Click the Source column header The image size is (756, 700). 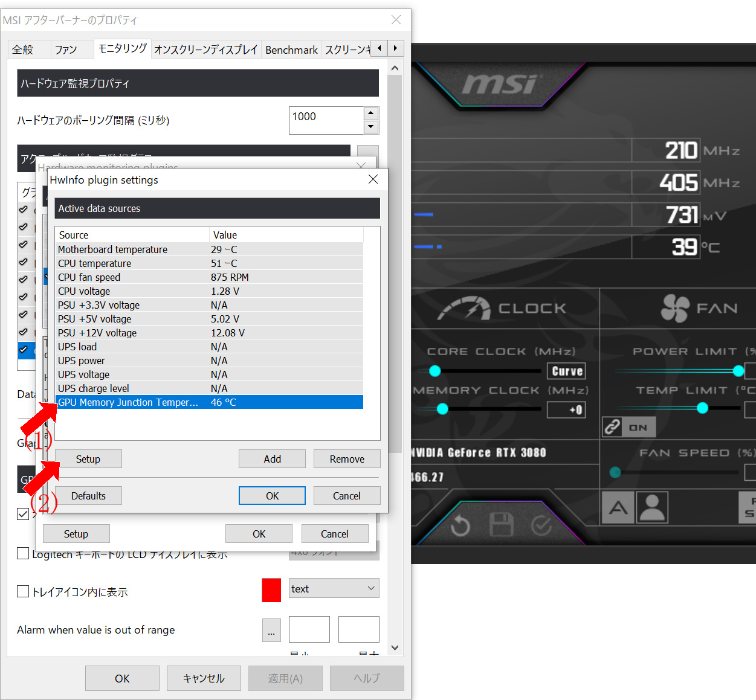coord(132,235)
